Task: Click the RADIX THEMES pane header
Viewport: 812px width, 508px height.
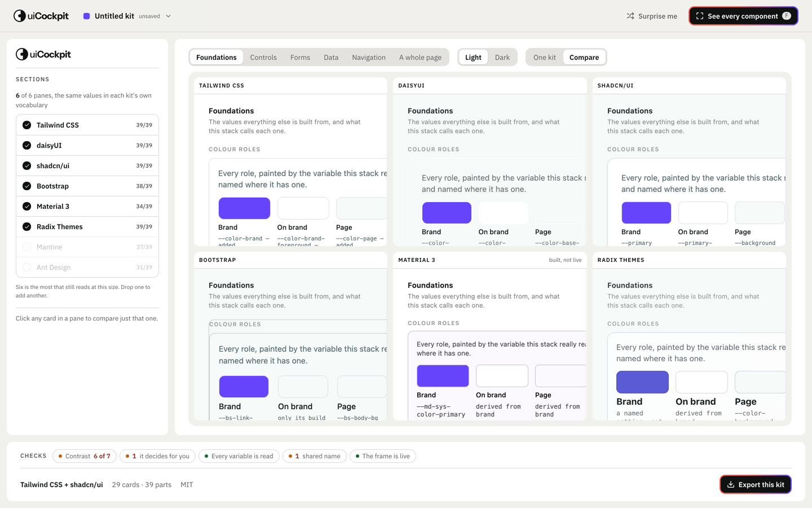Action: (690, 260)
